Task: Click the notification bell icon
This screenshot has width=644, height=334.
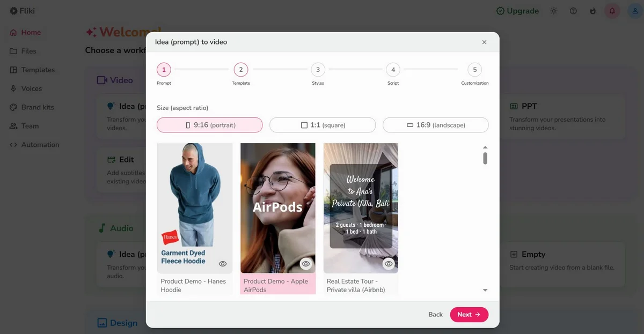Action: (612, 11)
